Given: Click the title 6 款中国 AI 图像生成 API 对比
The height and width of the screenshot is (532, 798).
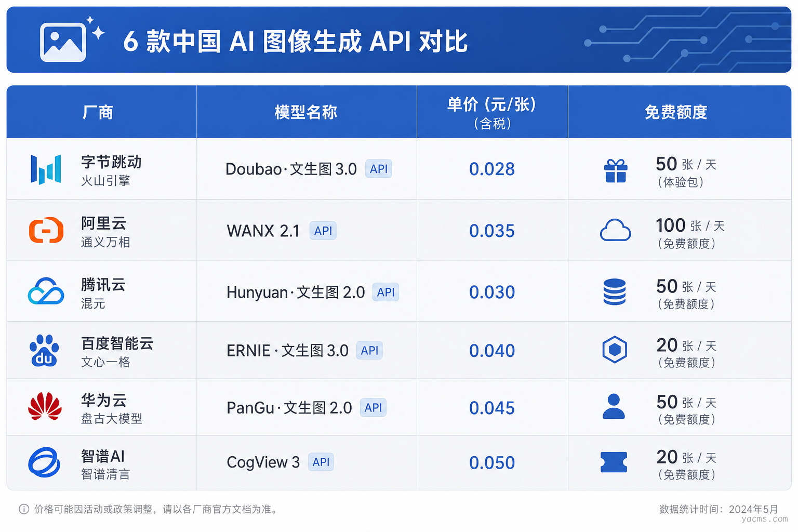Looking at the screenshot, I should click(295, 42).
